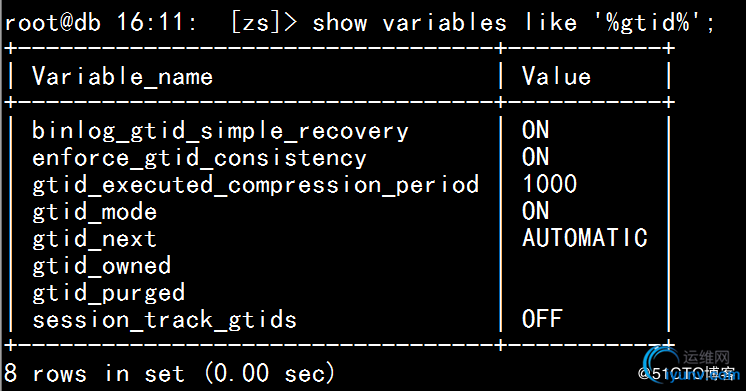Click the show variables command text

[x=513, y=22]
